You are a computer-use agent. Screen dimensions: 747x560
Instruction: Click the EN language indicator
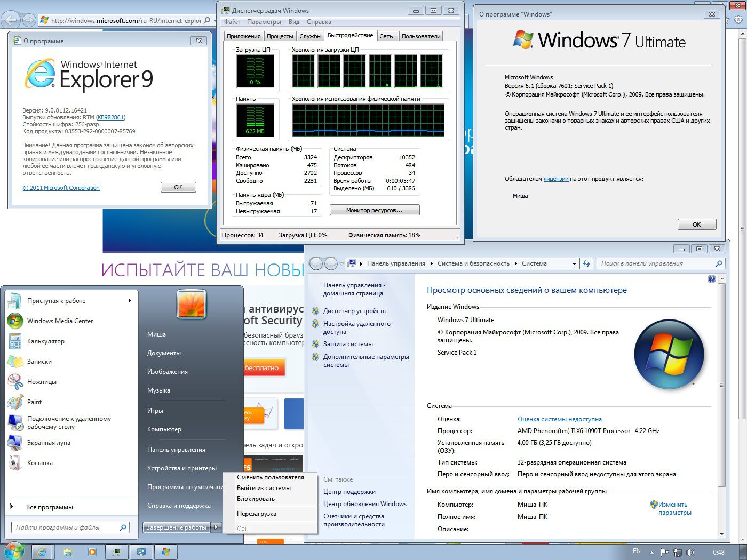(637, 551)
